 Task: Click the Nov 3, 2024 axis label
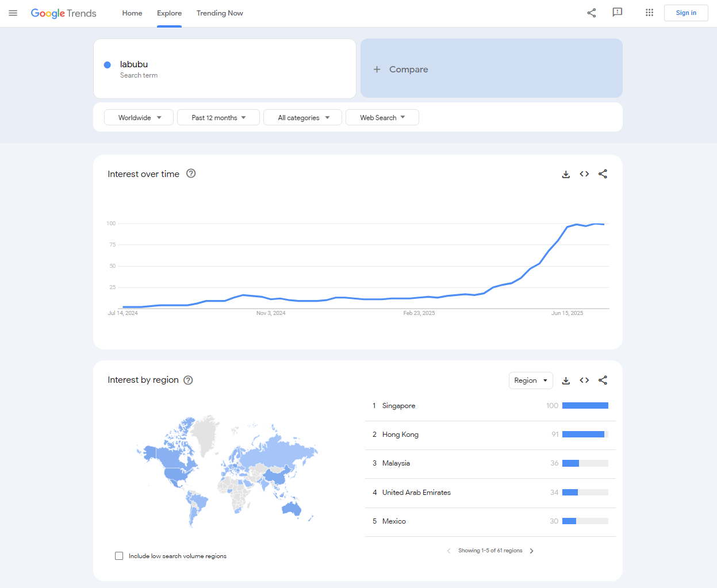click(271, 313)
